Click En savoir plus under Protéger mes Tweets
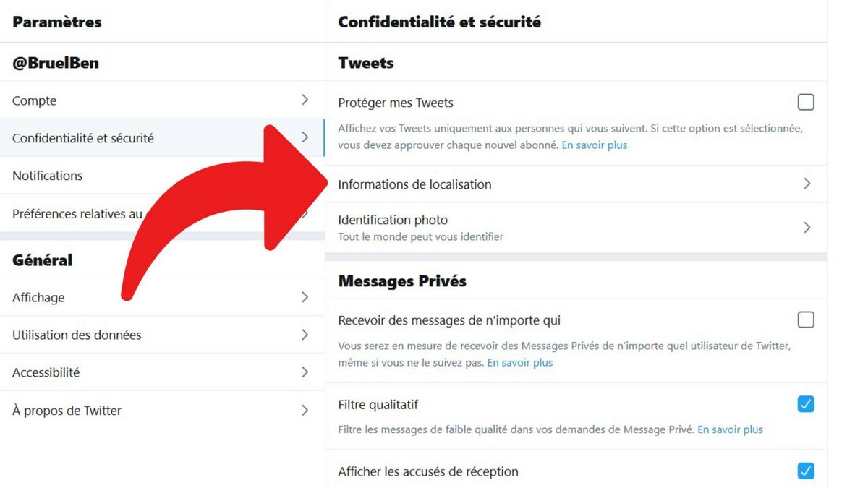 (x=594, y=145)
